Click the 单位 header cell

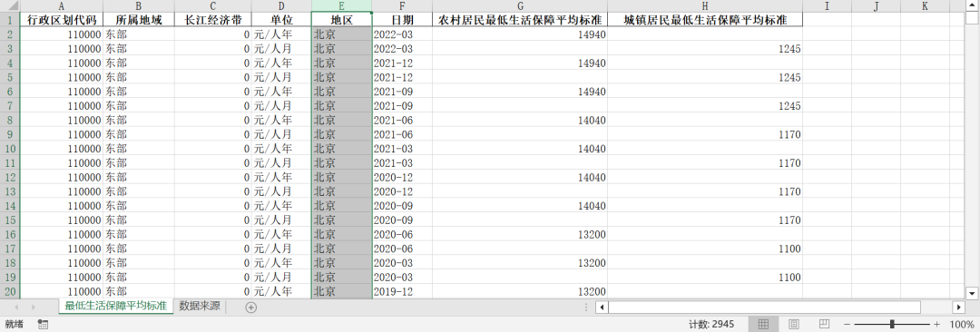[281, 19]
